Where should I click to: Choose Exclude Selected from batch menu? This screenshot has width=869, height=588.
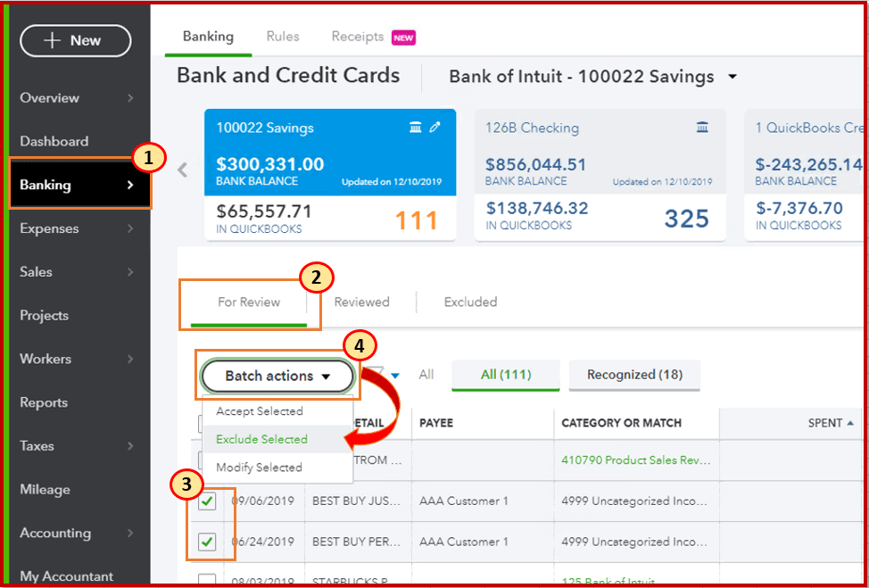click(x=261, y=440)
